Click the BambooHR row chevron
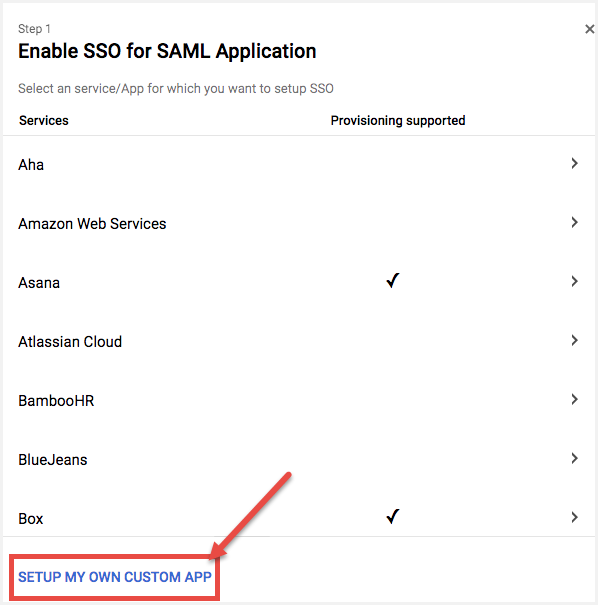This screenshot has height=605, width=598. click(574, 399)
